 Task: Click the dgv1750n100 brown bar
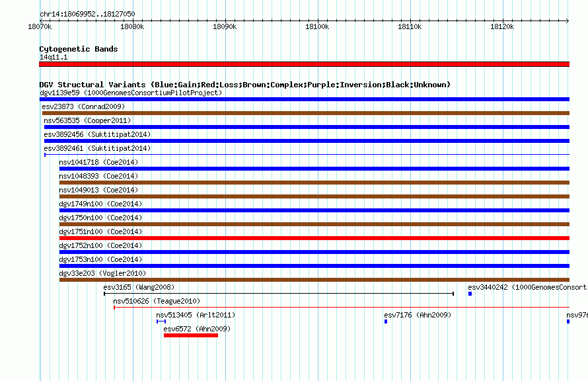[314, 224]
